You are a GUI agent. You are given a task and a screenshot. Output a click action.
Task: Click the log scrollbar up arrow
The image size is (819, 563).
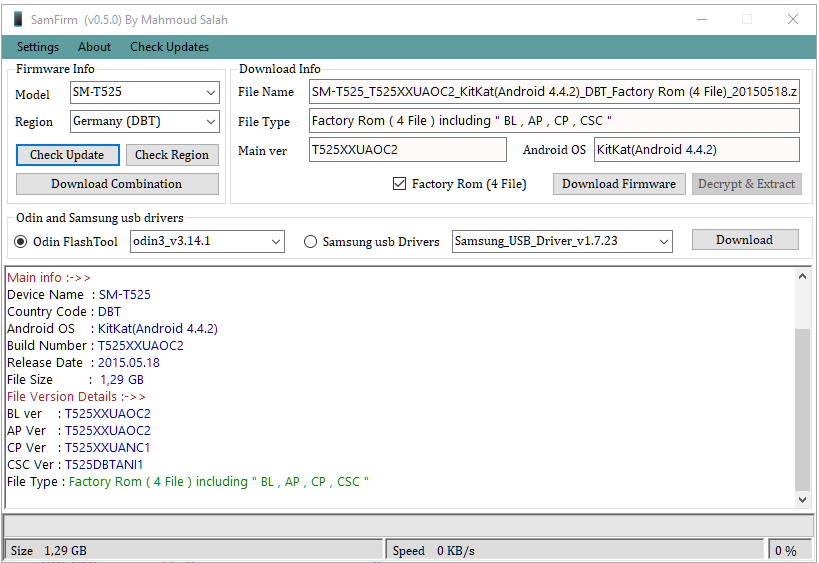pyautogui.click(x=802, y=276)
